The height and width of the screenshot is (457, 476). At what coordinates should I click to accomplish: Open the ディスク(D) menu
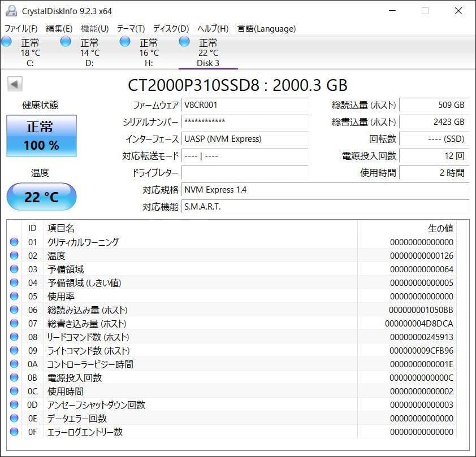(x=171, y=28)
